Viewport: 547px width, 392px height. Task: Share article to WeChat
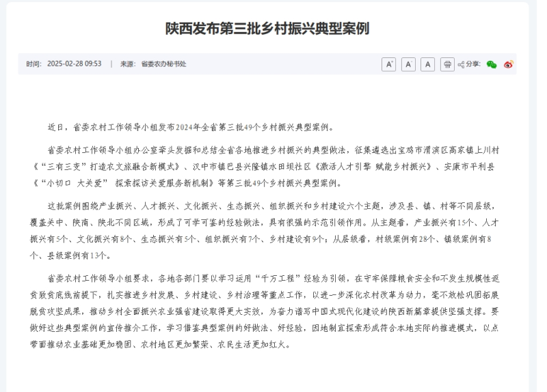pyautogui.click(x=492, y=64)
